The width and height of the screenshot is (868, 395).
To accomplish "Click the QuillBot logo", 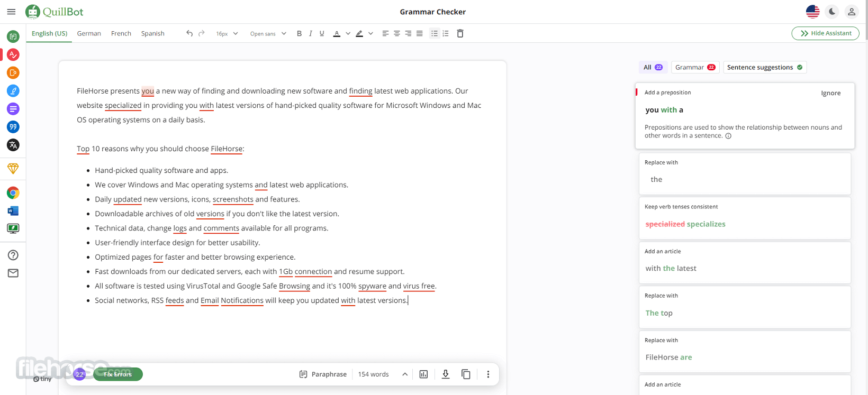I will [55, 12].
